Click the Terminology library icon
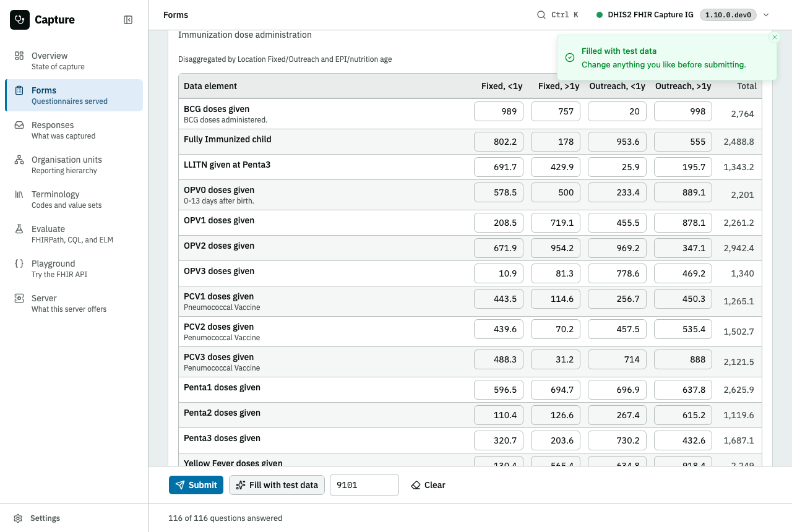 [x=19, y=194]
